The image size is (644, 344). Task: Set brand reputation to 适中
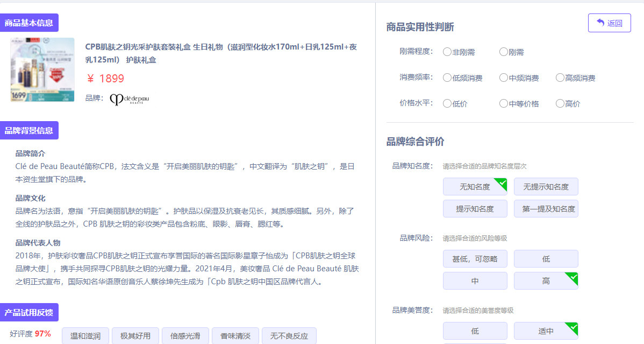[546, 331]
